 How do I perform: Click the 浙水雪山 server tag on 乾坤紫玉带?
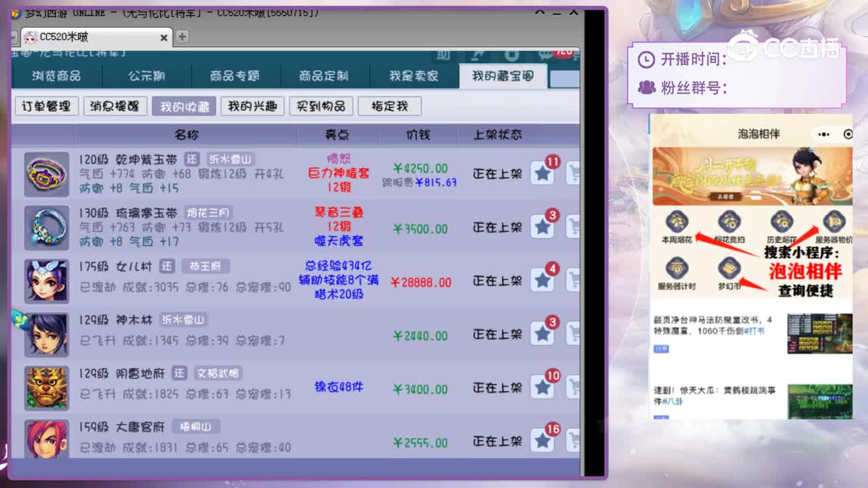tap(231, 159)
